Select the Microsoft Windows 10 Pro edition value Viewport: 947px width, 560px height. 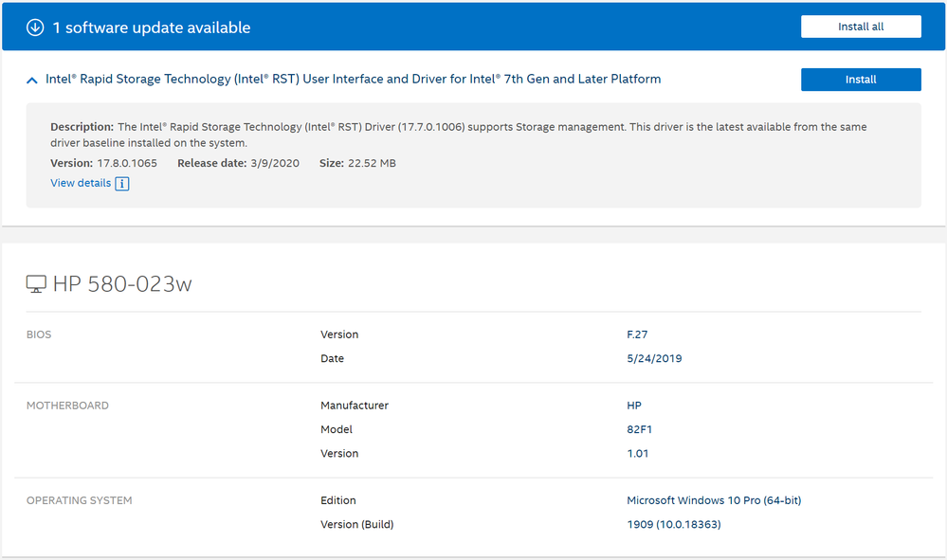click(713, 500)
